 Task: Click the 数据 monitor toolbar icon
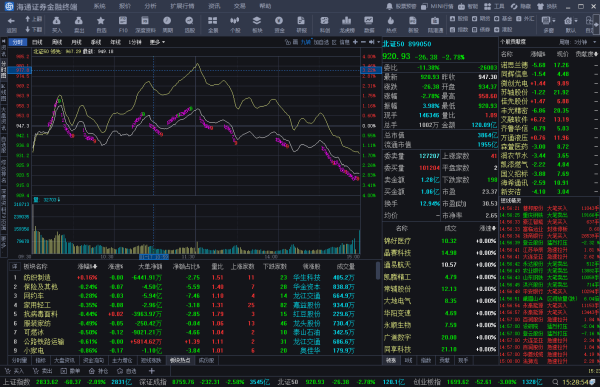click(x=369, y=24)
